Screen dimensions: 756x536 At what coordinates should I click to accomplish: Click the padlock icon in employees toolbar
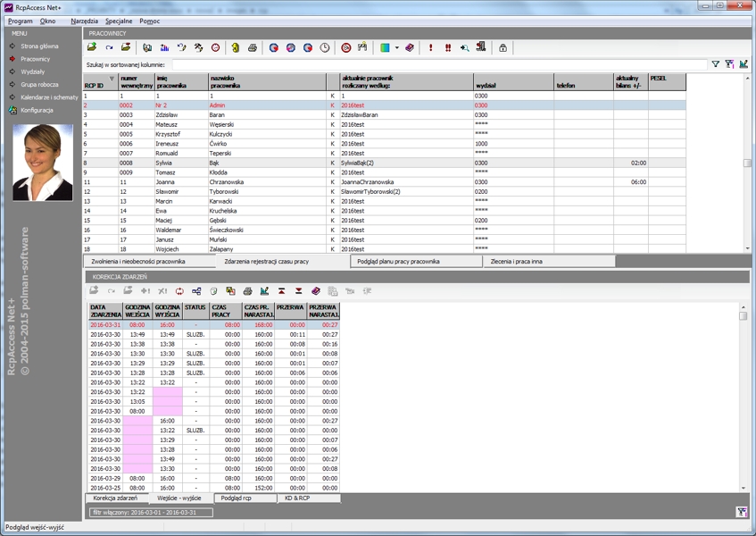pos(503,48)
